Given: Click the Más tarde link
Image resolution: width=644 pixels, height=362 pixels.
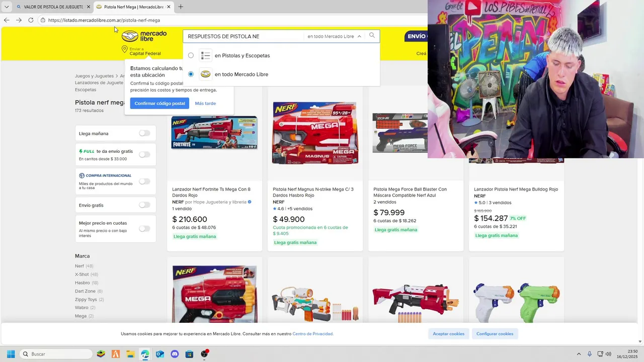Looking at the screenshot, I should pos(205,103).
